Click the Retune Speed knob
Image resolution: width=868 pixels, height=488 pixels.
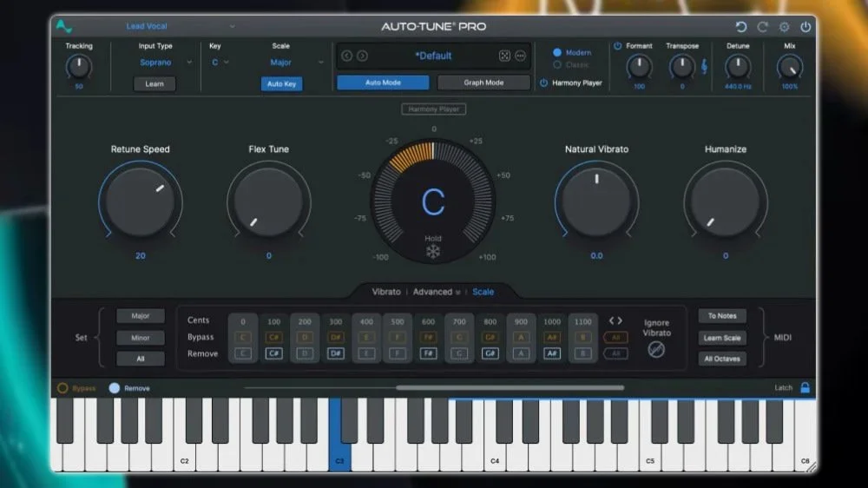pyautogui.click(x=140, y=202)
